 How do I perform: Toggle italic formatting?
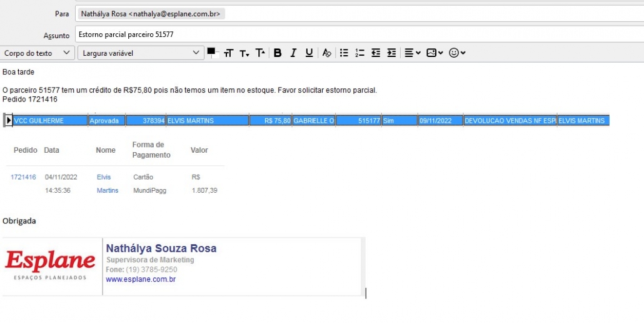[293, 53]
